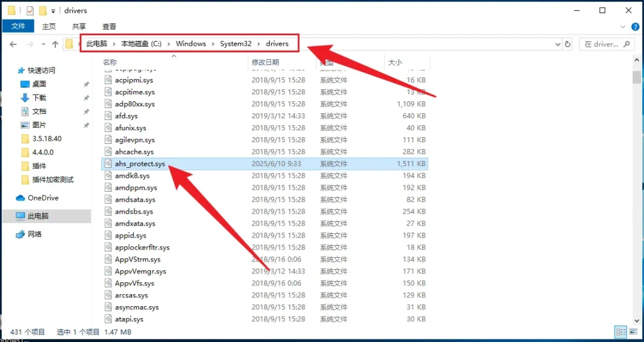Switch to details view in status bar

[621, 331]
